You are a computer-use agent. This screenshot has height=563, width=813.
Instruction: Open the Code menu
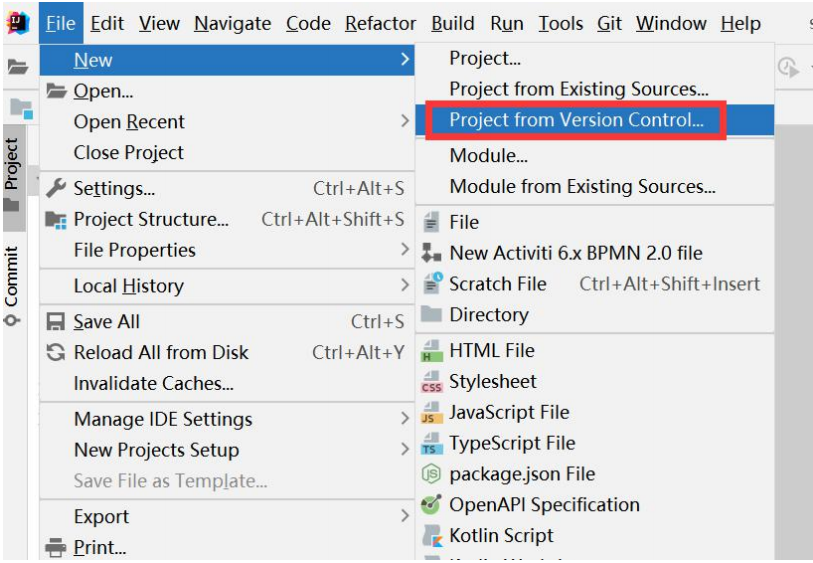[x=308, y=23]
